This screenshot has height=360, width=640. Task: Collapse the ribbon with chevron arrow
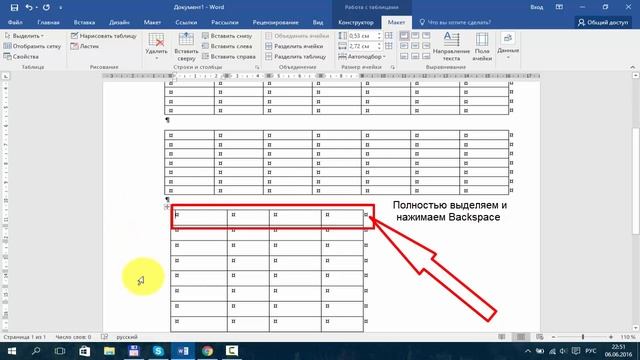click(x=632, y=67)
